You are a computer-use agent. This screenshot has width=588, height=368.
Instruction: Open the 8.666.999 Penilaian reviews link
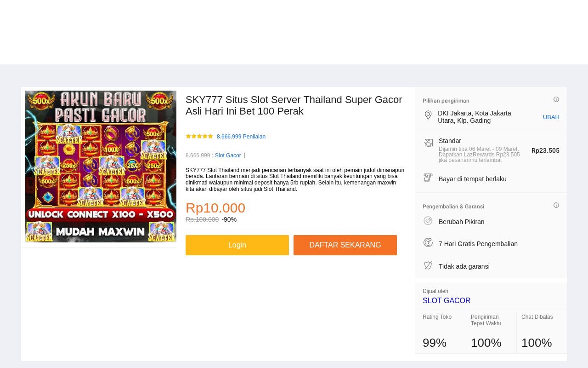(241, 137)
